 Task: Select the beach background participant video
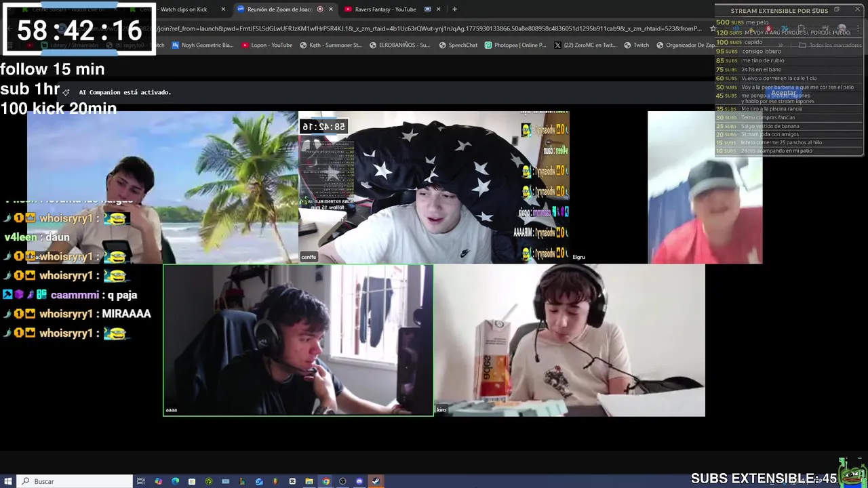[163, 188]
